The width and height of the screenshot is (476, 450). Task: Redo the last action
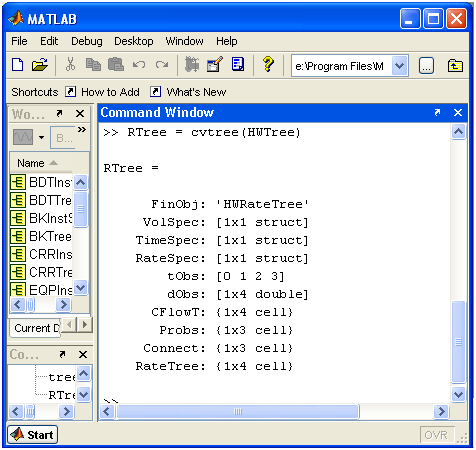(162, 64)
